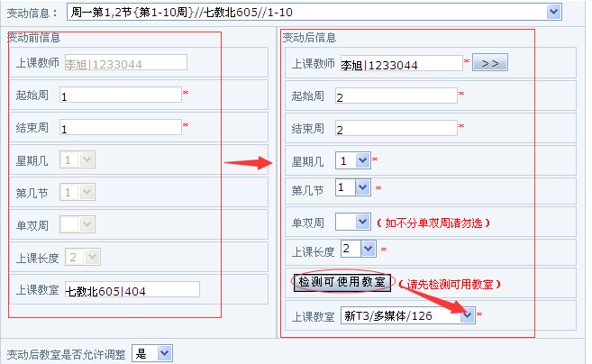Click the disabled 第几节 dropdown in 变动前信息

77,192
